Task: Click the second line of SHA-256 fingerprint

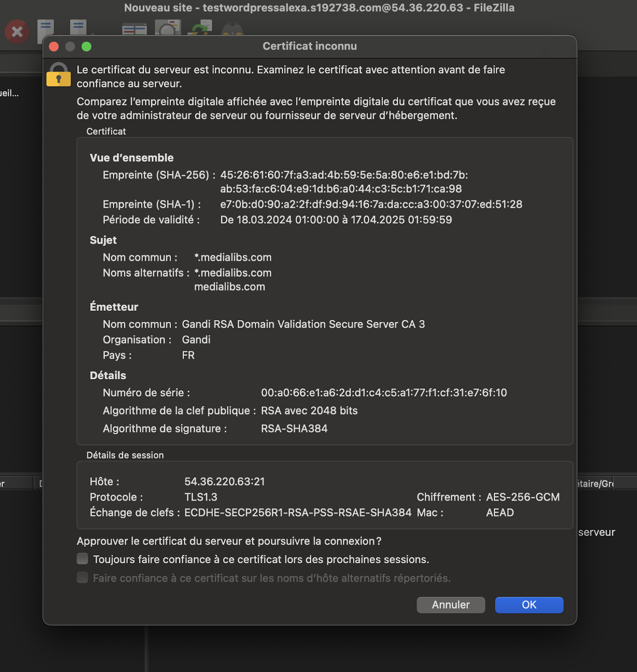Action: click(x=341, y=189)
